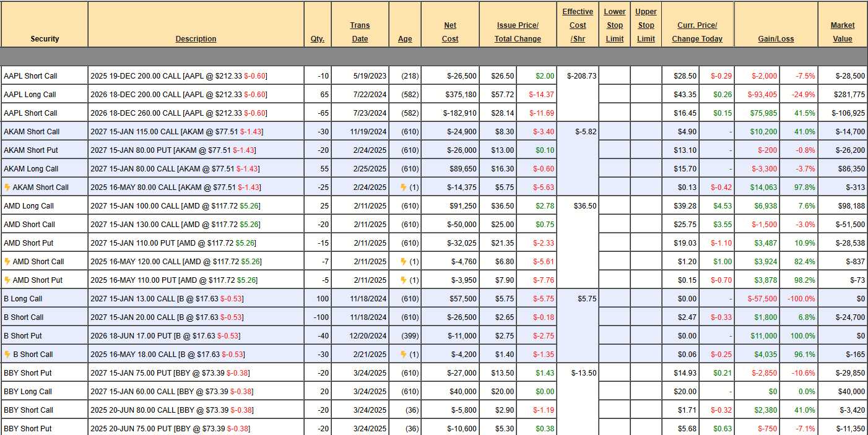The width and height of the screenshot is (868, 435).
Task: Select the Effective Cost /Shr header
Action: [577, 25]
